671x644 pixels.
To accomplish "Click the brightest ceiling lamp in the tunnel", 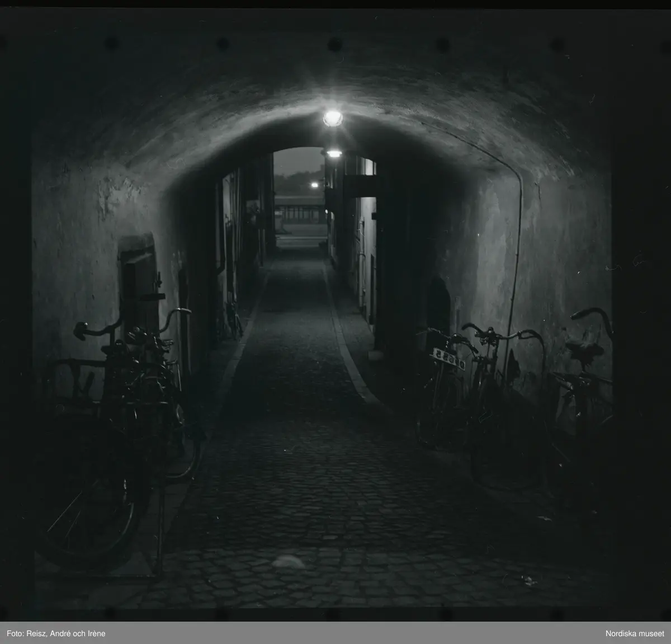I will [332, 117].
